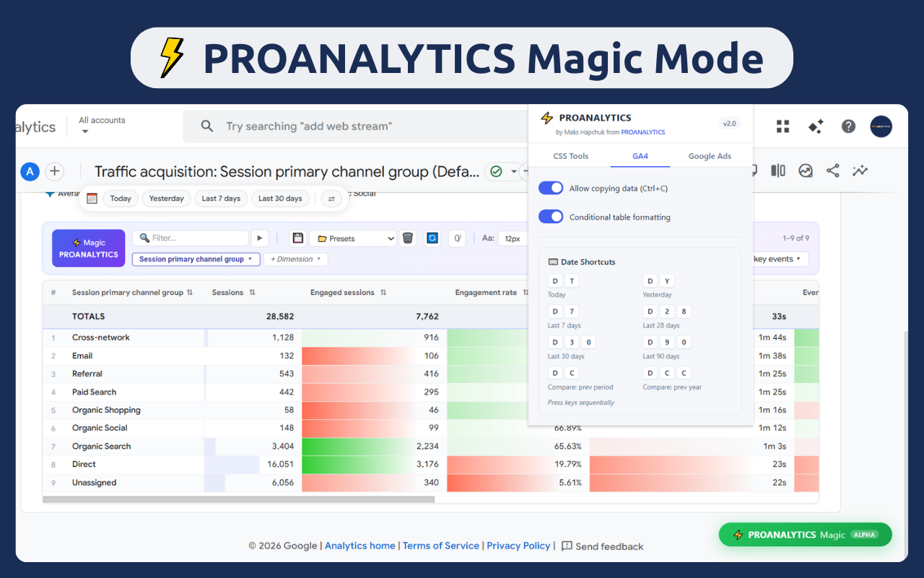Screen dimensions: 924x578
Task: Switch to the CSS Tools tab
Action: (570, 156)
